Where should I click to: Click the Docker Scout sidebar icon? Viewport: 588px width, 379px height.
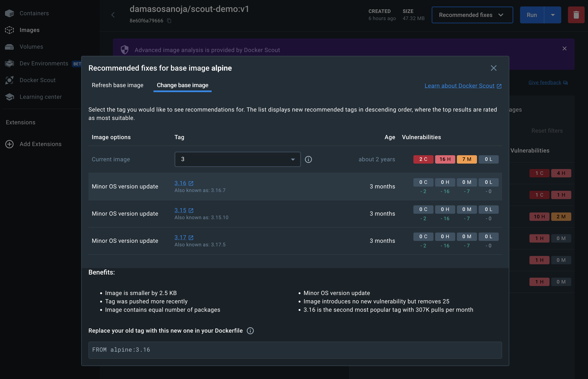click(x=9, y=80)
